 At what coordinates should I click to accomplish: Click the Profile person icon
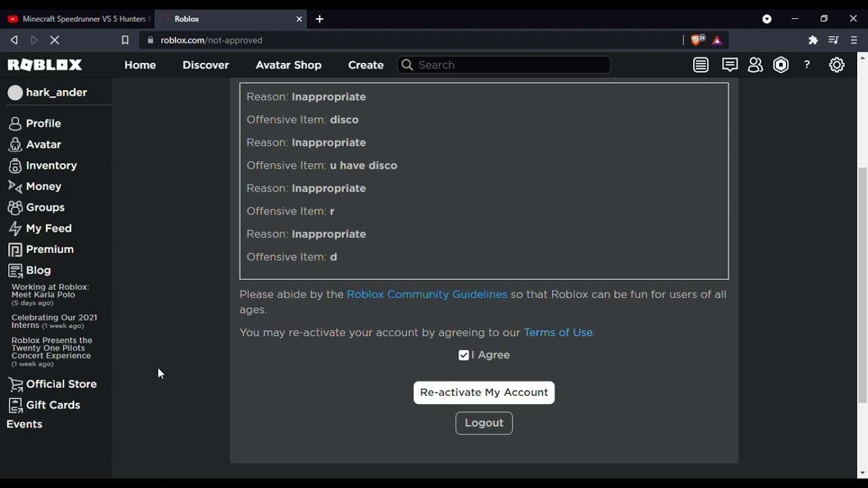click(15, 124)
